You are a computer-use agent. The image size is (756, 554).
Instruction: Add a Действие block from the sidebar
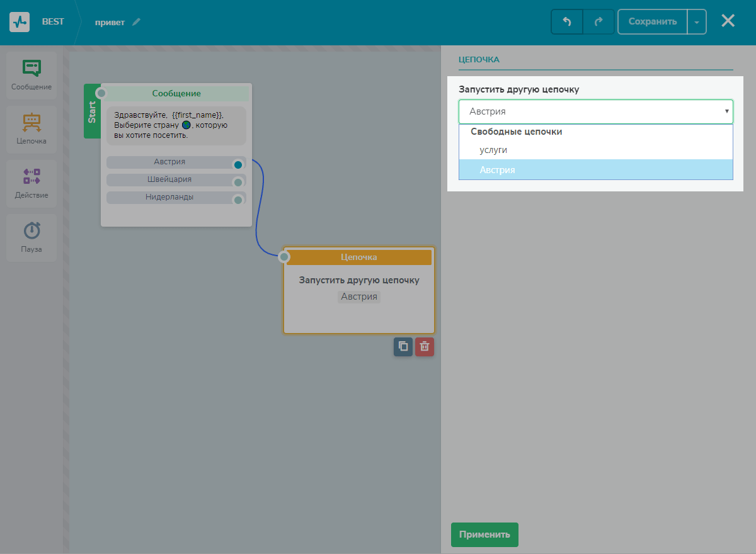click(31, 184)
